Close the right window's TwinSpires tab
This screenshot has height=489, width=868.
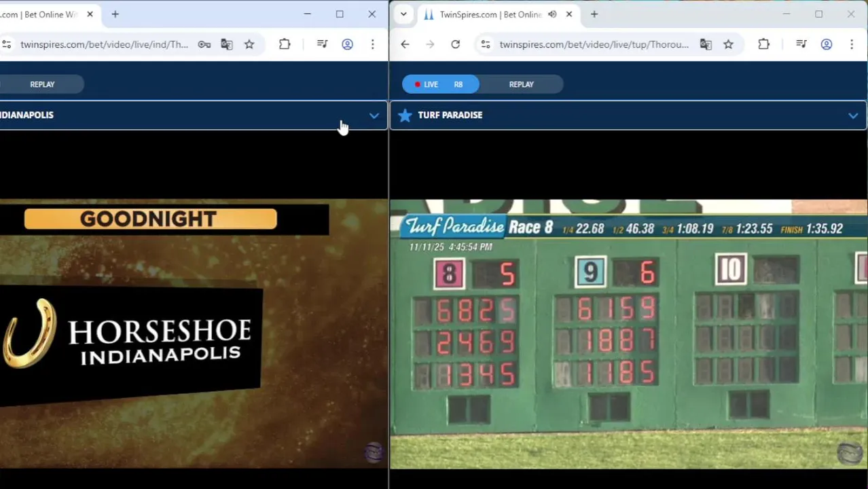pos(569,14)
